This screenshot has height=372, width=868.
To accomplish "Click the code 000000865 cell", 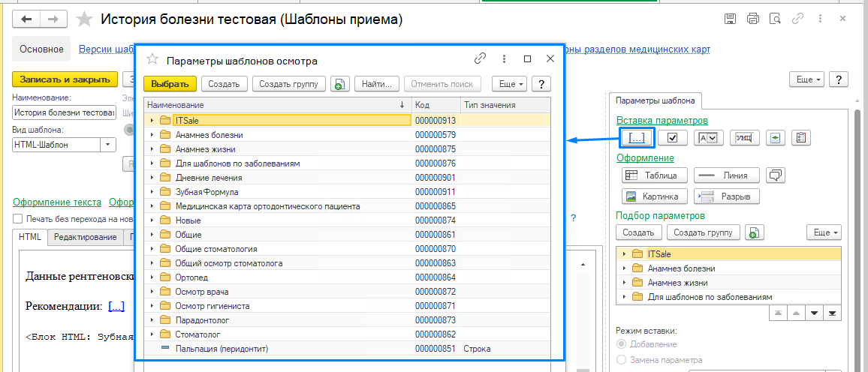I will tap(436, 206).
